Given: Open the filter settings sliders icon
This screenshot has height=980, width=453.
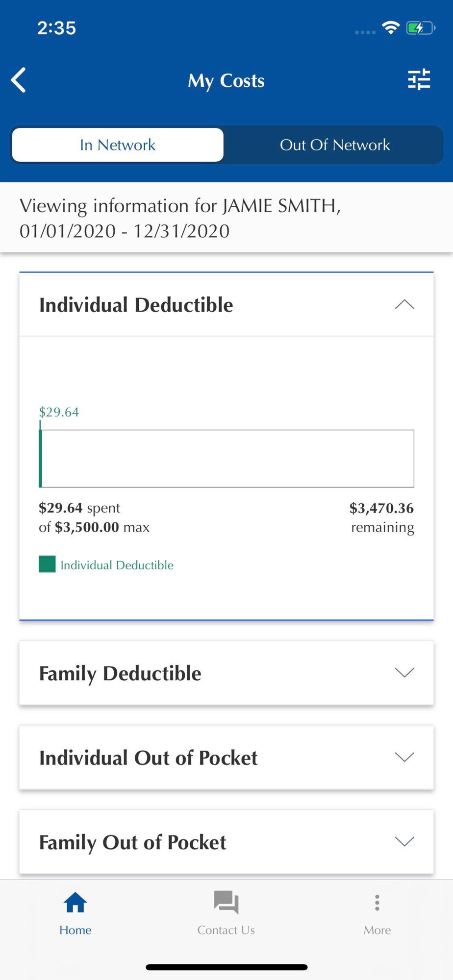Looking at the screenshot, I should (419, 79).
